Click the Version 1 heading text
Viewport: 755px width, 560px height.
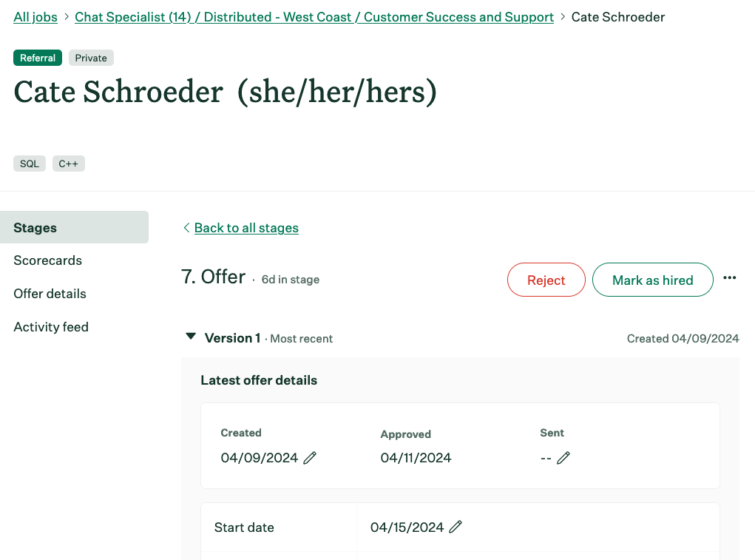pyautogui.click(x=233, y=338)
